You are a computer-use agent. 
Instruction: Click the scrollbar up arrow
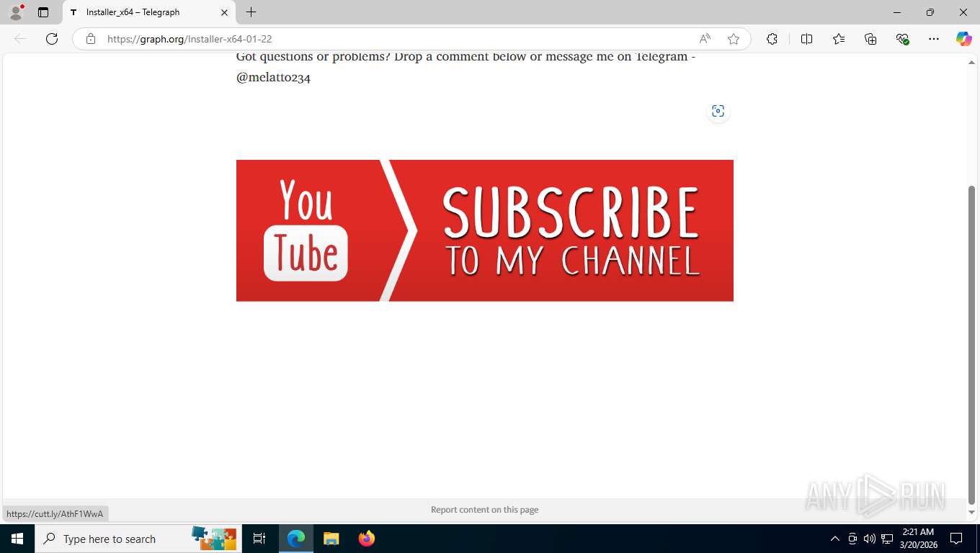click(x=971, y=63)
